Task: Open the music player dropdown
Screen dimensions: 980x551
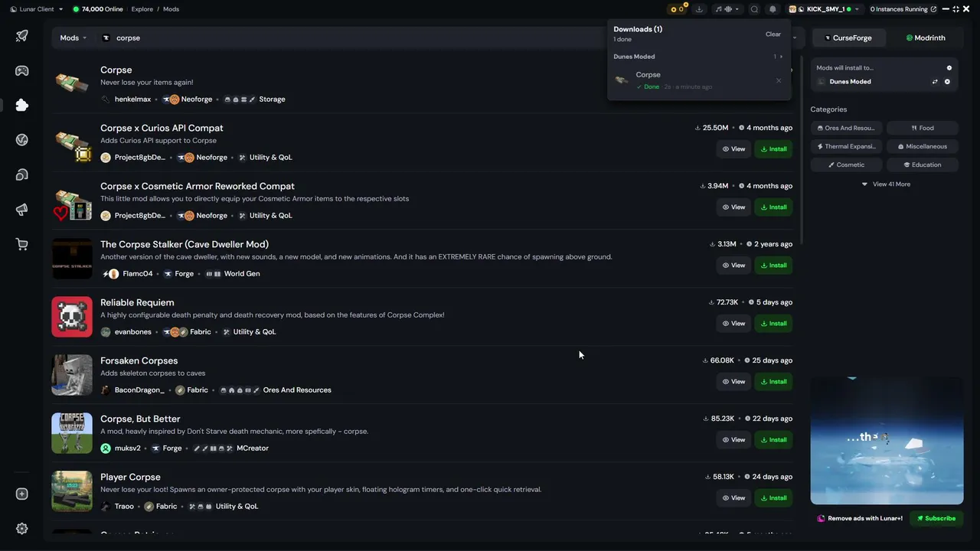Action: click(x=727, y=9)
